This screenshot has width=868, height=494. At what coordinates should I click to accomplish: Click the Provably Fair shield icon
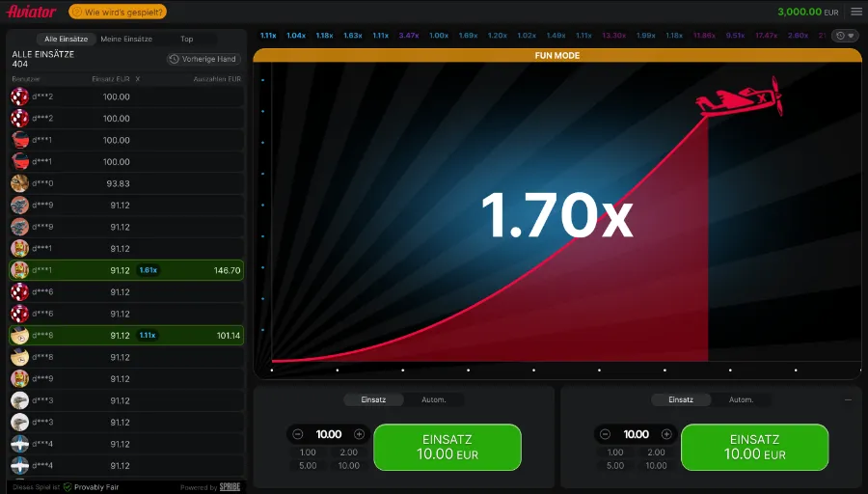[68, 487]
